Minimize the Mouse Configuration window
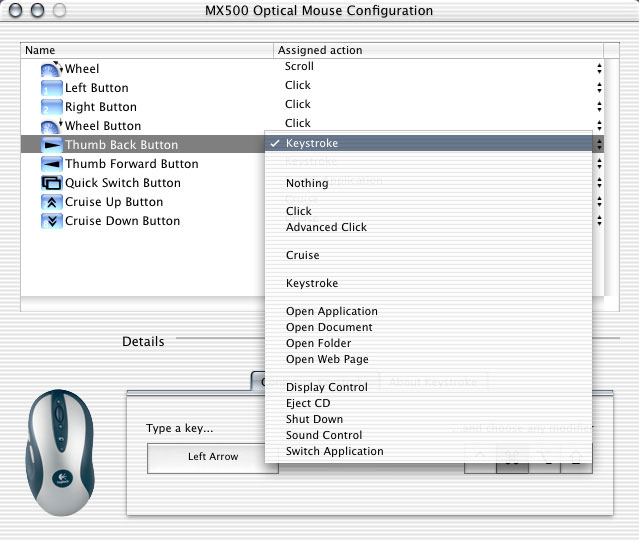This screenshot has width=639, height=541. pyautogui.click(x=37, y=10)
